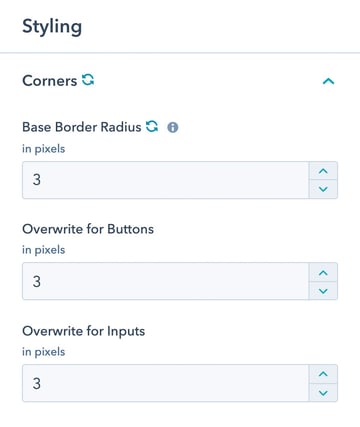Image resolution: width=360 pixels, height=427 pixels.
Task: Increase Overwrite for Buttons with the up arrow
Action: pyautogui.click(x=323, y=273)
